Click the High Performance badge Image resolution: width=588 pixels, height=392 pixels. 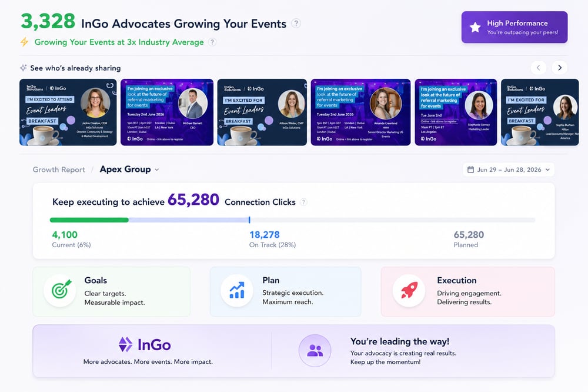514,27
